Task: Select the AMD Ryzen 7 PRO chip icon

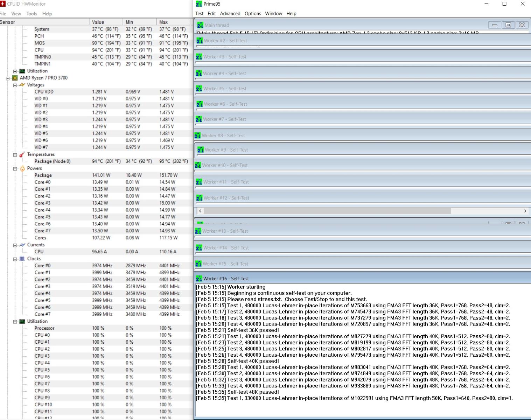Action: 15,78
